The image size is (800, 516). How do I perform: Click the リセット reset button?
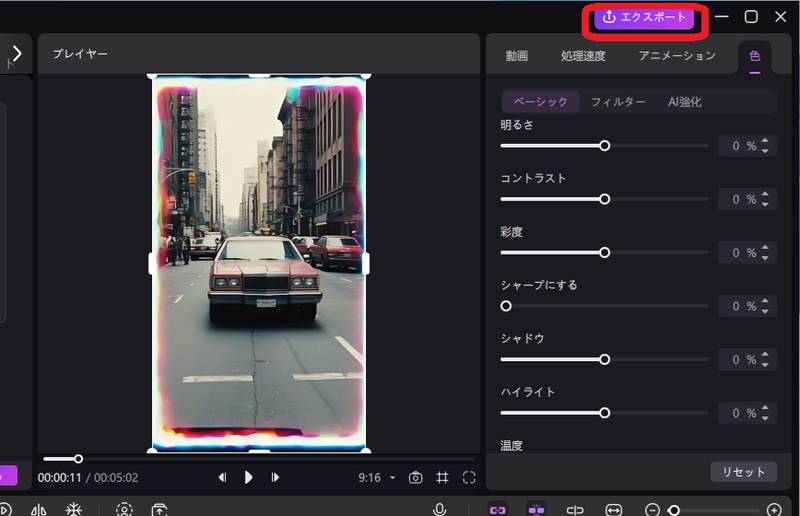(x=743, y=472)
